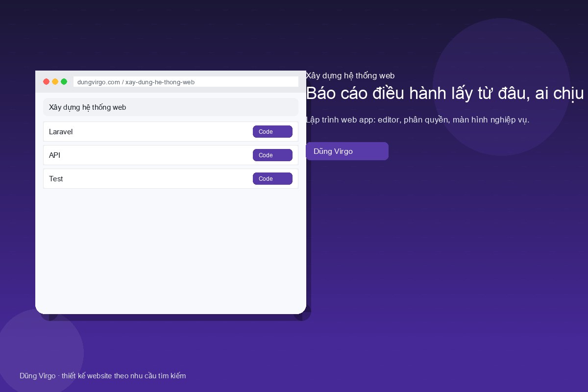Select the Laravel row label
This screenshot has height=392, width=588.
click(x=61, y=132)
